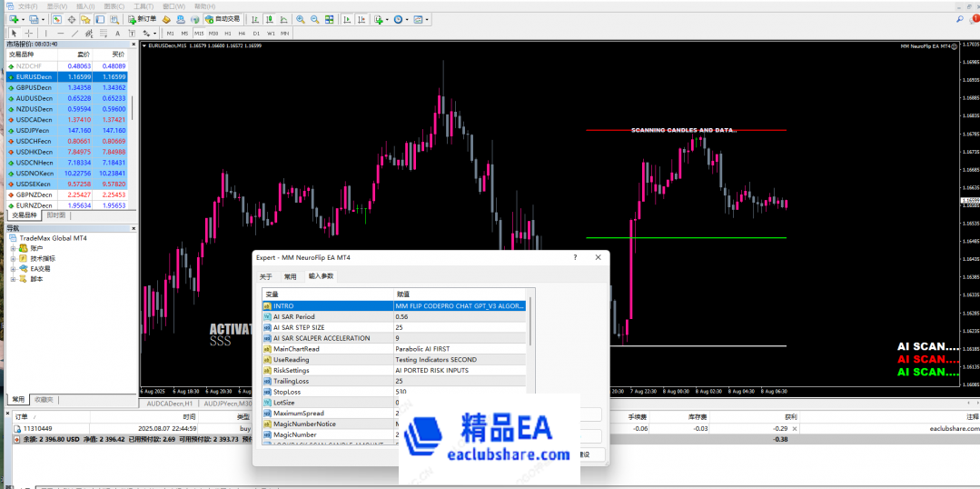The height and width of the screenshot is (489, 980).
Task: Click the AI SAR Period value 0.56
Action: (459, 316)
